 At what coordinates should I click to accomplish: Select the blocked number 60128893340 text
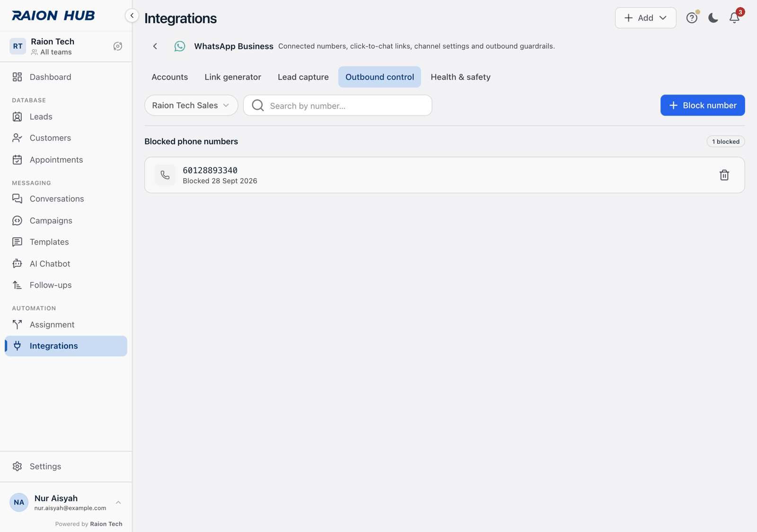pyautogui.click(x=210, y=170)
